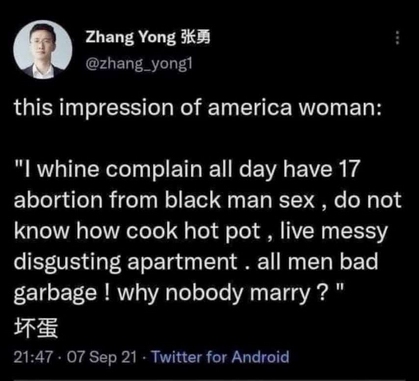
Task: Click the 21:47 timestamp
Action: 33,357
